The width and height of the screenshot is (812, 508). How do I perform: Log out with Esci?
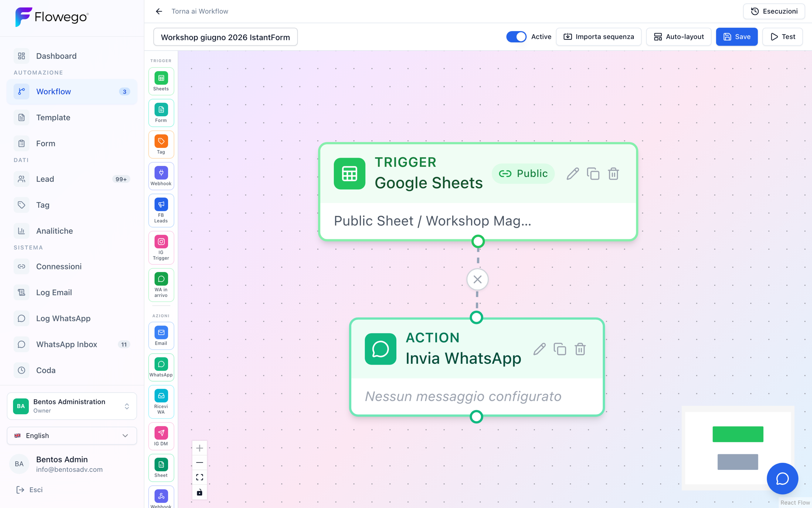click(29, 490)
